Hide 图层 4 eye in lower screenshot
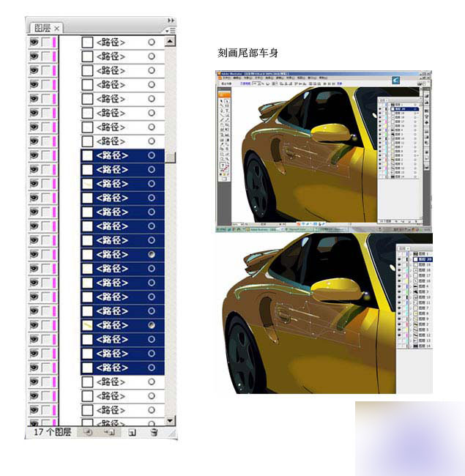The height and width of the screenshot is (476, 465). [399, 286]
